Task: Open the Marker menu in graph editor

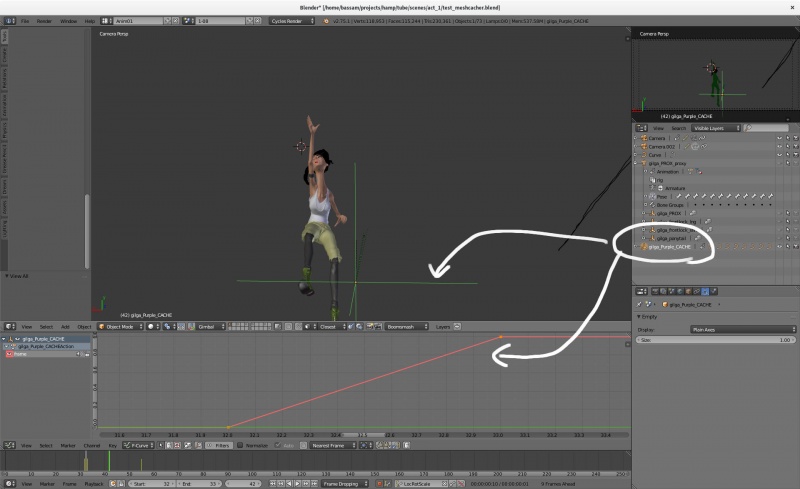Action: pyautogui.click(x=68, y=445)
